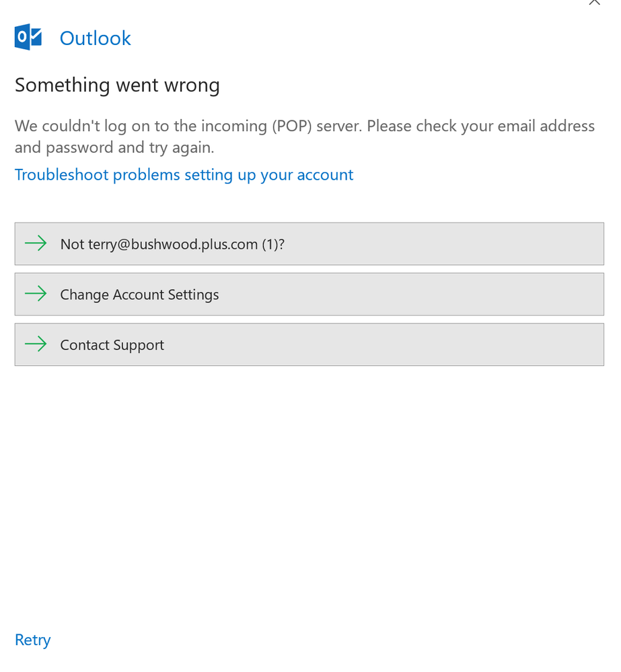This screenshot has height=672, width=621.
Task: Click the Contact Support label text
Action: point(112,345)
